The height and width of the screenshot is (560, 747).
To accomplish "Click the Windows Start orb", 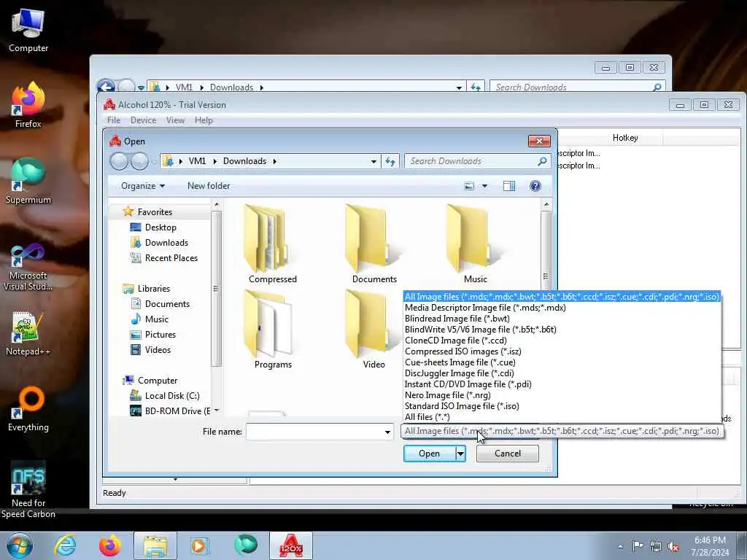I will pyautogui.click(x=19, y=545).
